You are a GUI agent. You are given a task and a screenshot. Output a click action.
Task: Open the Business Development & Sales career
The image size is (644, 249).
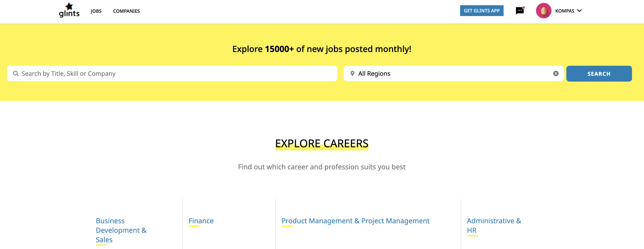coord(121,230)
